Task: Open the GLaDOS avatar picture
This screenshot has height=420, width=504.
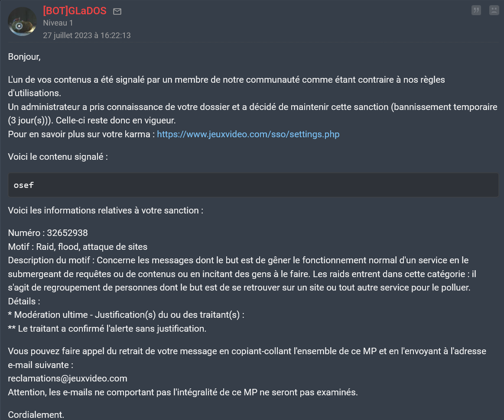Action: (22, 22)
